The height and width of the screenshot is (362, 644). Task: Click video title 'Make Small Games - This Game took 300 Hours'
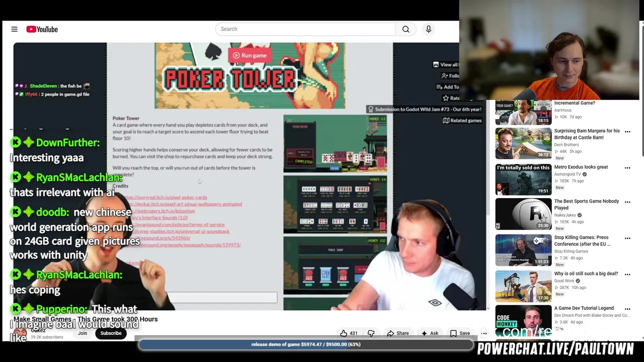[86, 319]
